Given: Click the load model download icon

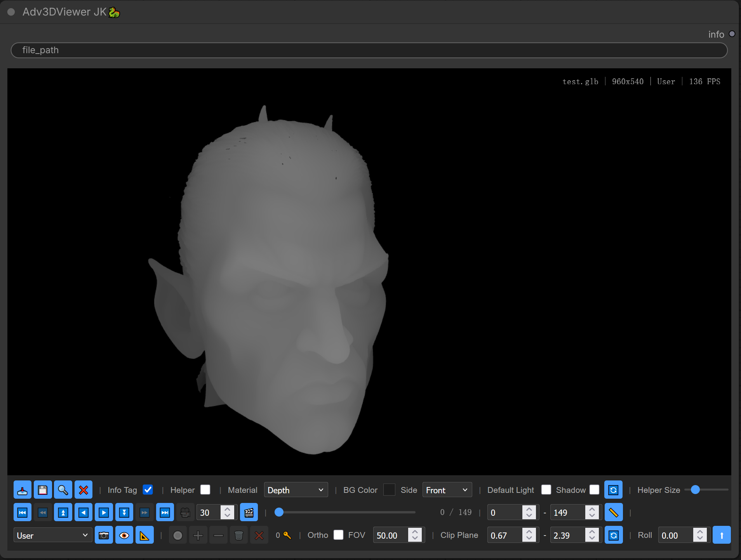Looking at the screenshot, I should coord(23,490).
